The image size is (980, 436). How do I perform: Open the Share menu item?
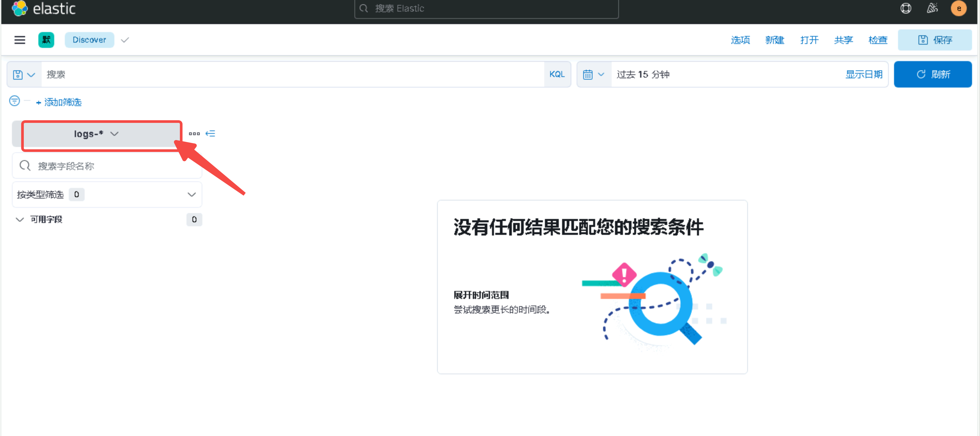843,40
